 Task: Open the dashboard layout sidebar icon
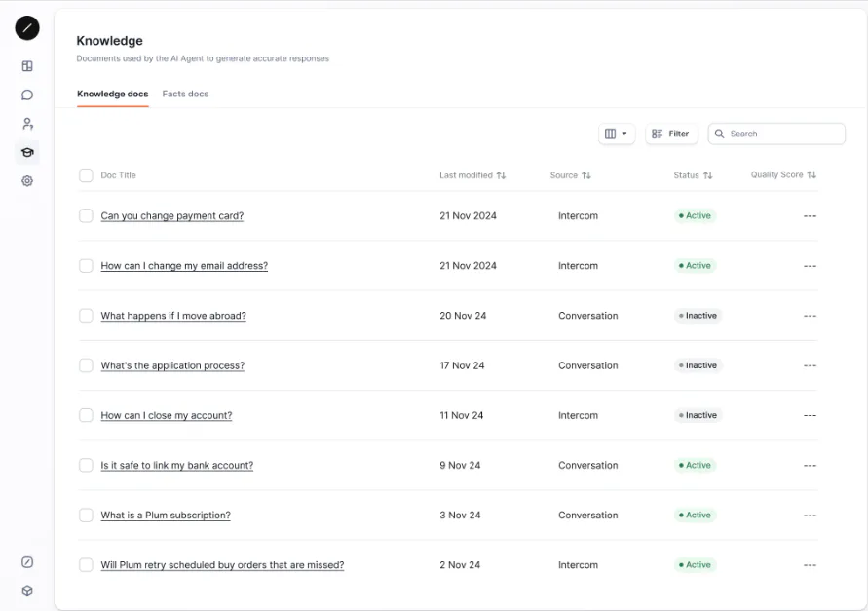(x=27, y=66)
